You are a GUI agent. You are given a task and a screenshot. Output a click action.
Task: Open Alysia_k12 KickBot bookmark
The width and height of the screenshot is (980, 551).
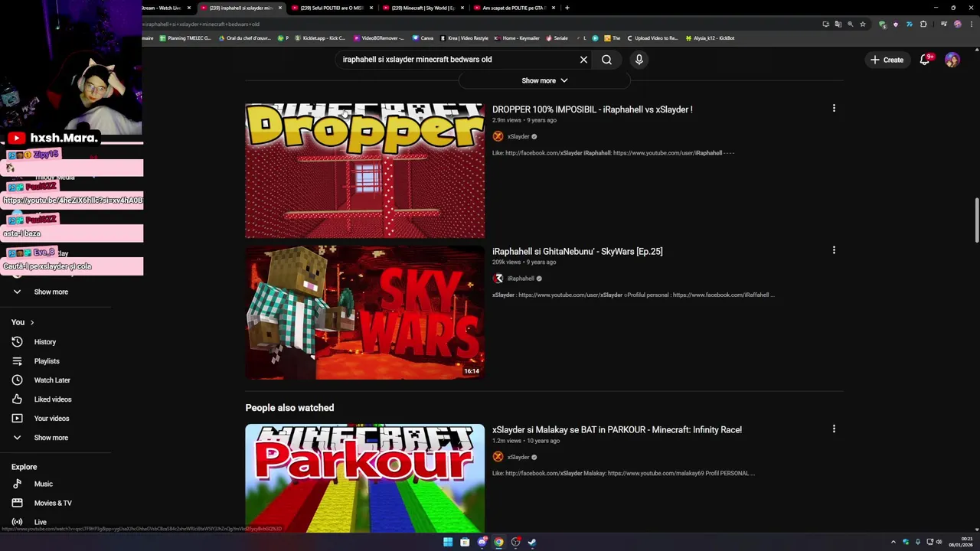[x=710, y=38]
